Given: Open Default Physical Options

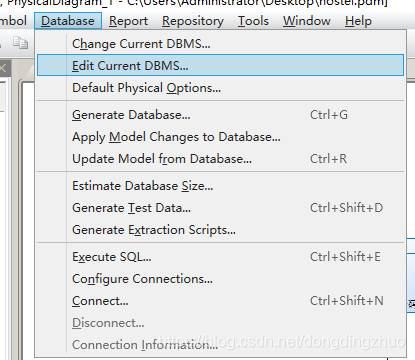Looking at the screenshot, I should 220,88.
